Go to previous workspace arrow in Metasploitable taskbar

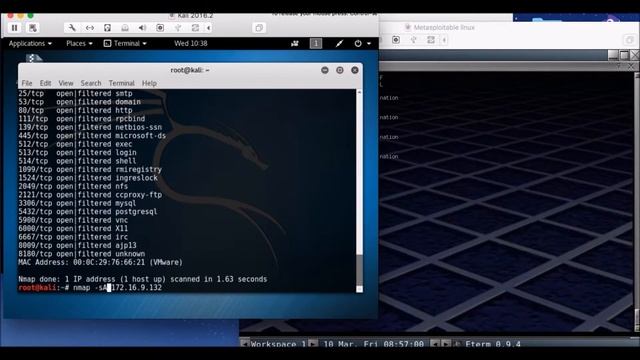click(x=245, y=344)
